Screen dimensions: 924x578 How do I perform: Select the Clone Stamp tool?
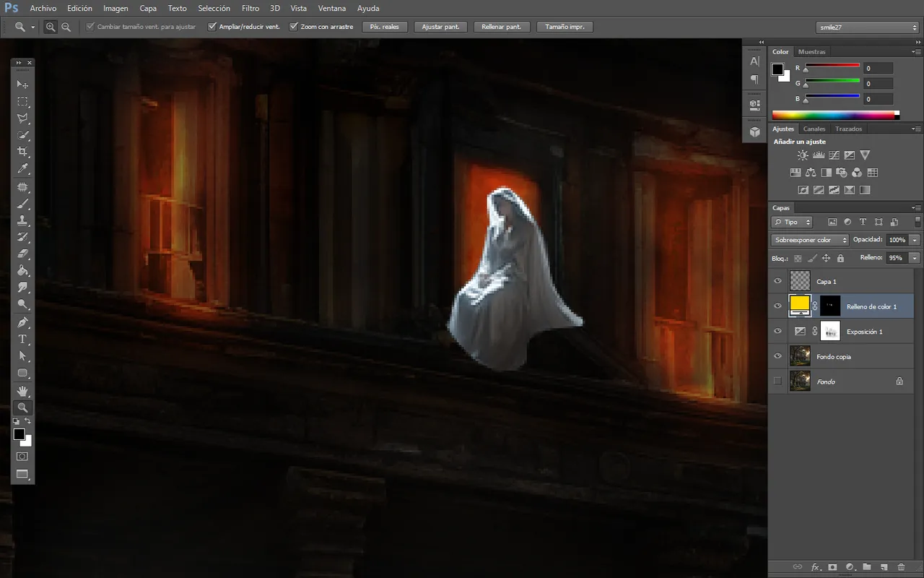(x=22, y=221)
